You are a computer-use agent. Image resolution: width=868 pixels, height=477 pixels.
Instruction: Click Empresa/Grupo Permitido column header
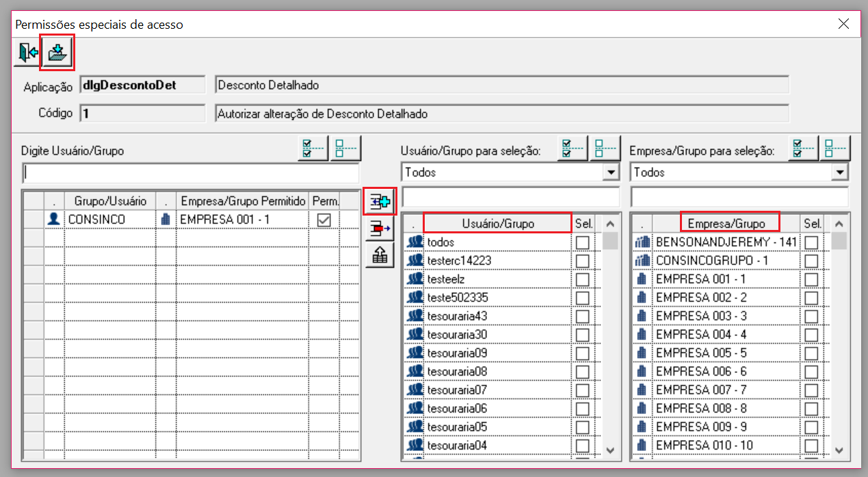(242, 201)
